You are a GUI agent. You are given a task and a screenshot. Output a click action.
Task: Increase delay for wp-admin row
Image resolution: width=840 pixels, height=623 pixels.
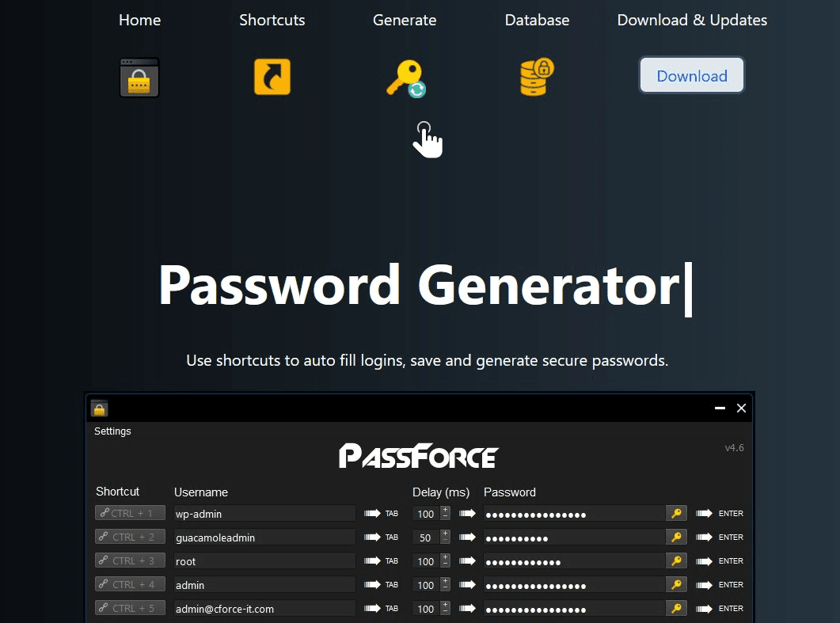coord(445,510)
